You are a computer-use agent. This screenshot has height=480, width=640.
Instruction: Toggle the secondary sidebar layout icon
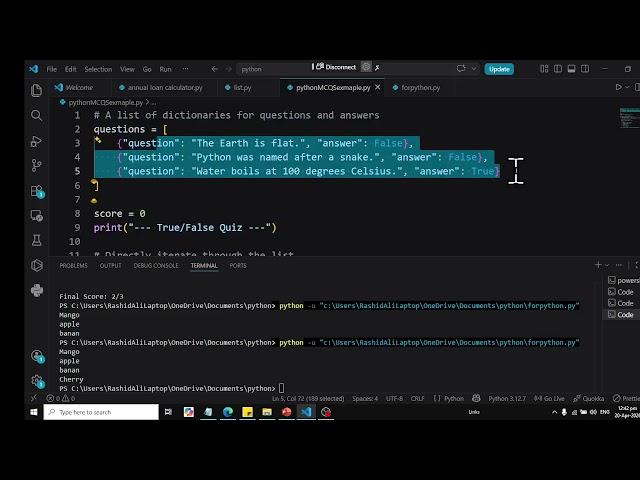click(x=585, y=69)
